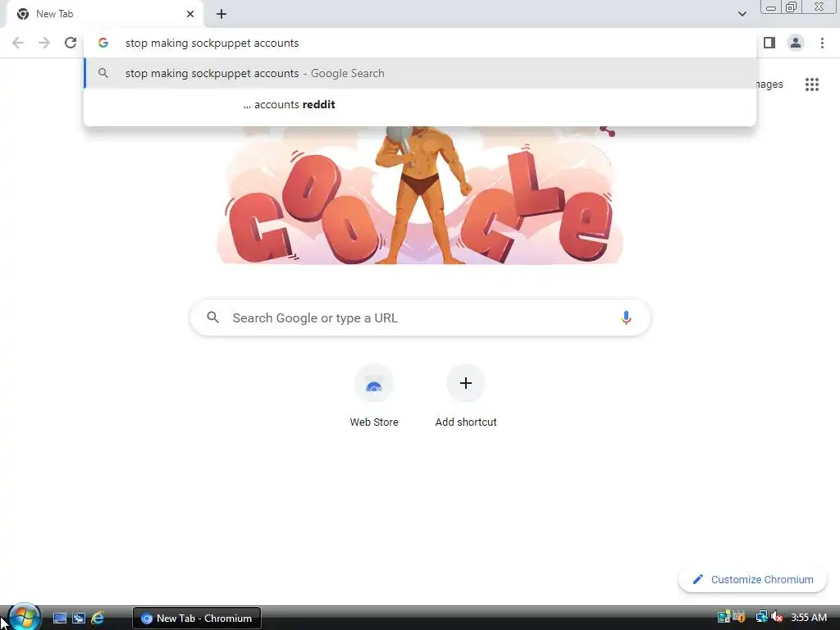Click the Google G icon in address bar
Image resolution: width=840 pixels, height=630 pixels.
coord(103,43)
